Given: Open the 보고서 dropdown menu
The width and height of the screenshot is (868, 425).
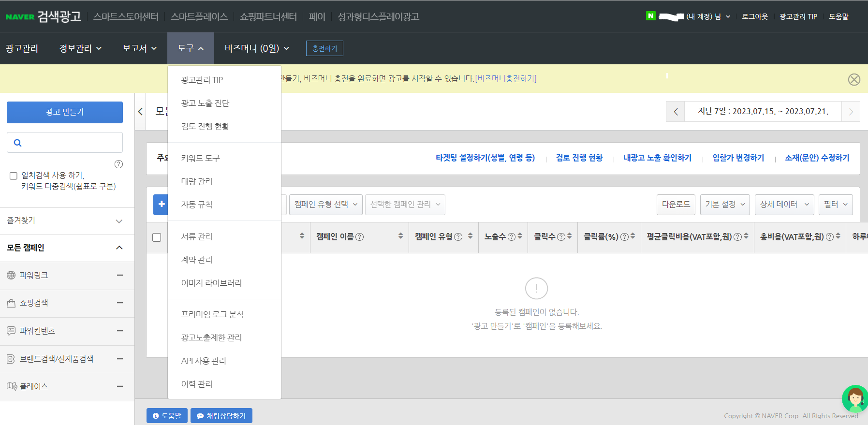Looking at the screenshot, I should (x=140, y=48).
